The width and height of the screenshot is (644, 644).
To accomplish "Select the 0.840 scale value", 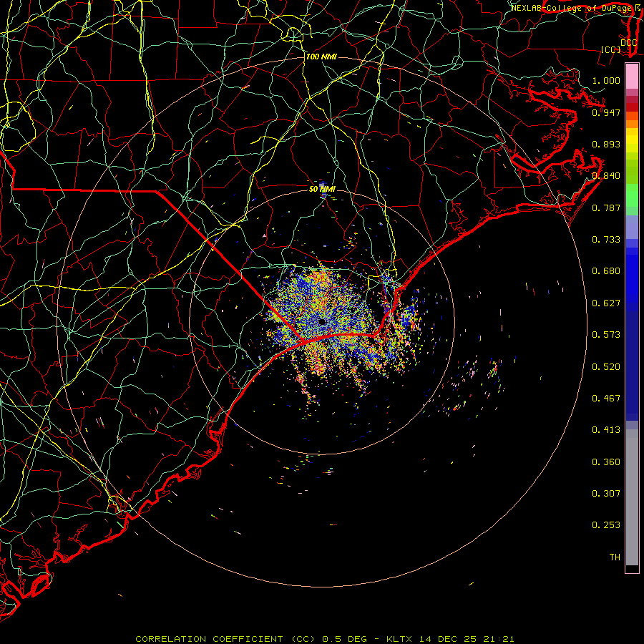I will (606, 176).
